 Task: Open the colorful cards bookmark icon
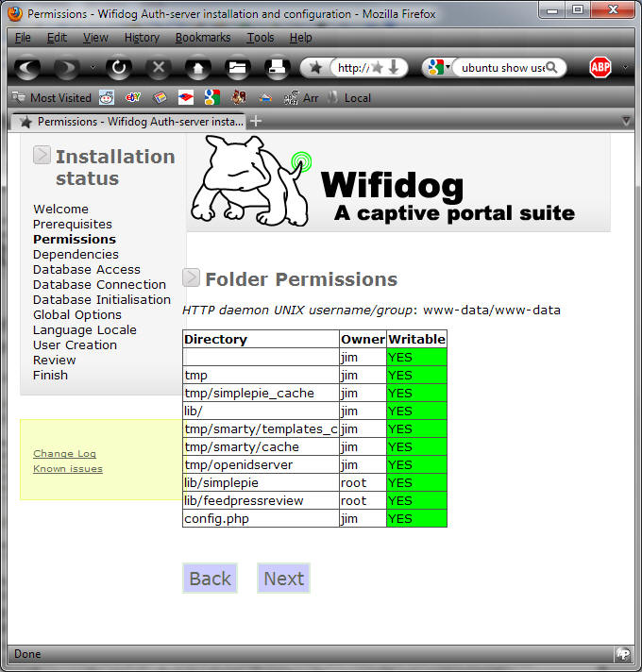coord(160,98)
